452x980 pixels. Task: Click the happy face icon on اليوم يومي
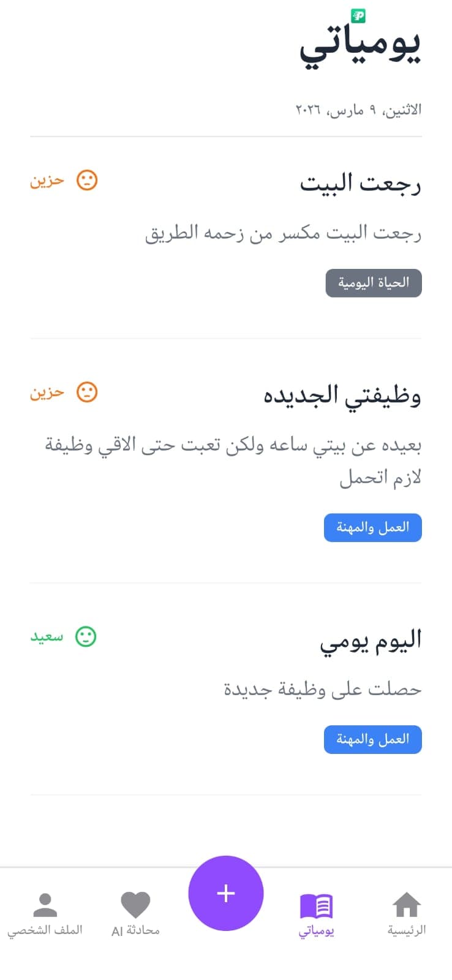tap(86, 636)
